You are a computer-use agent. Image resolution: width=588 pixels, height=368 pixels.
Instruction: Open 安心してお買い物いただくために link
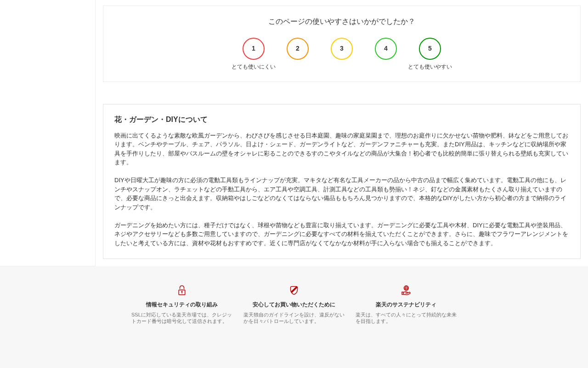(294, 305)
